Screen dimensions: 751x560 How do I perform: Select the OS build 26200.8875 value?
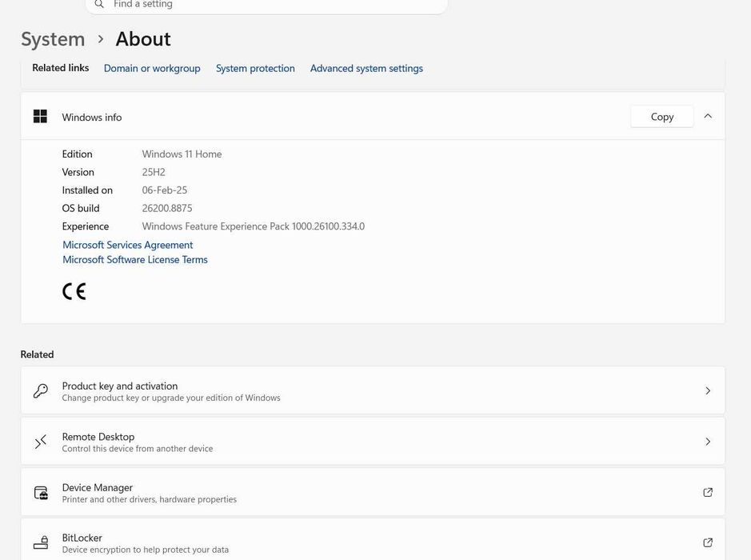167,208
